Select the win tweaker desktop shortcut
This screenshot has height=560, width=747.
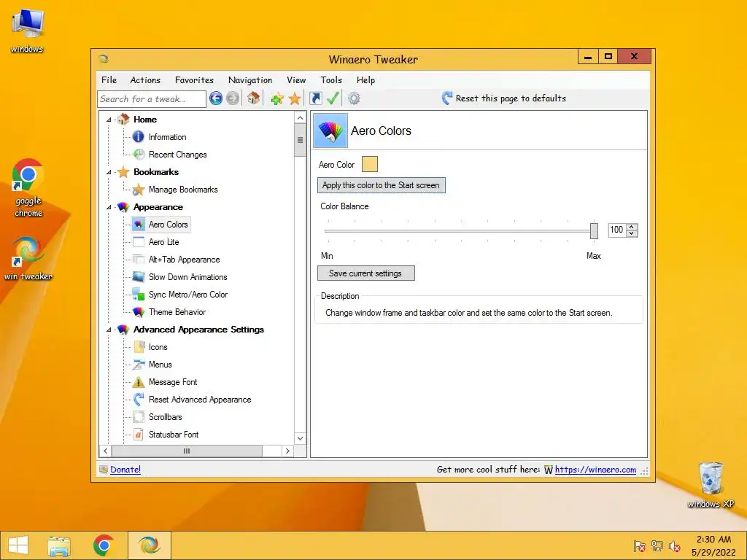[x=28, y=259]
